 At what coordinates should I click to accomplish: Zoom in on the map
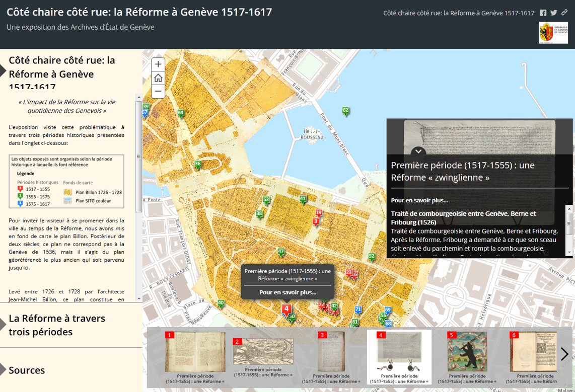point(158,64)
